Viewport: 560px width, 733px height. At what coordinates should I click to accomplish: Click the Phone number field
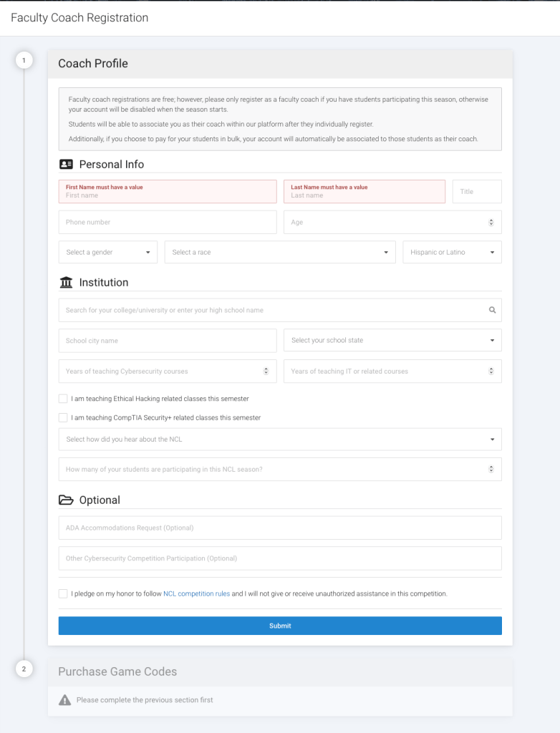click(x=168, y=222)
